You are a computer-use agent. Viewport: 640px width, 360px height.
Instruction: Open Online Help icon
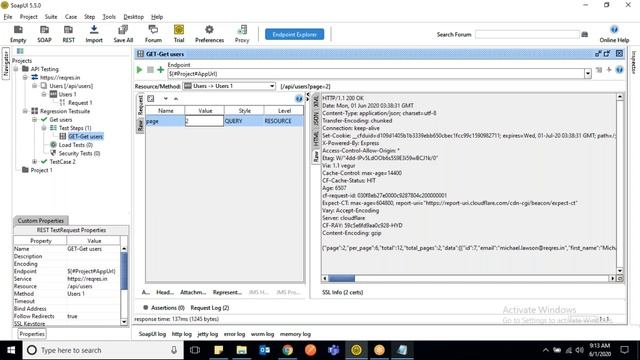pyautogui.click(x=614, y=29)
